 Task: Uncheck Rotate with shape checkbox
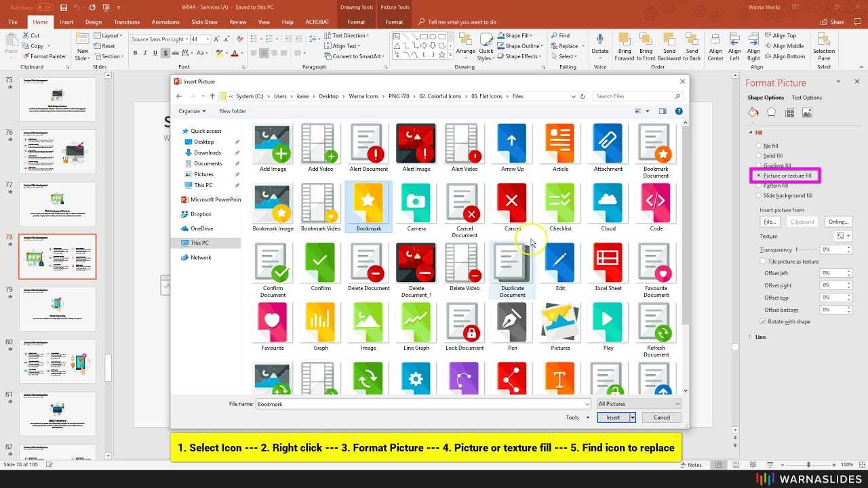tap(763, 321)
